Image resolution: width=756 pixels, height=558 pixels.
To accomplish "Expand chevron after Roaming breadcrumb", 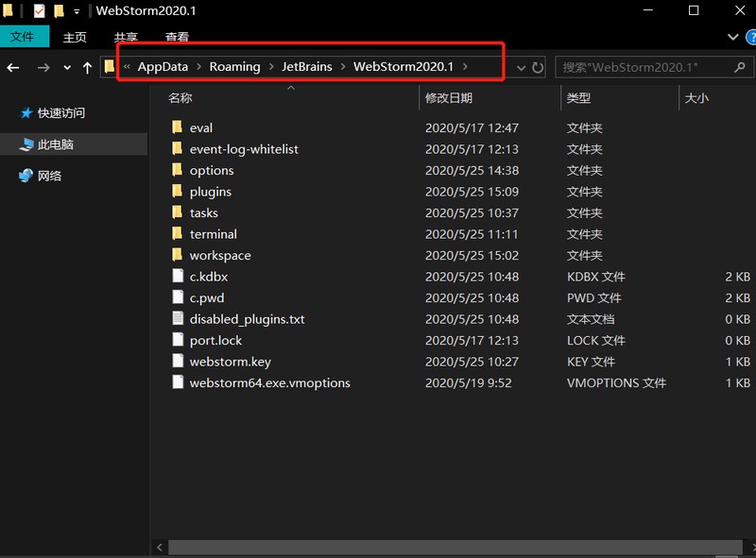I will click(271, 66).
